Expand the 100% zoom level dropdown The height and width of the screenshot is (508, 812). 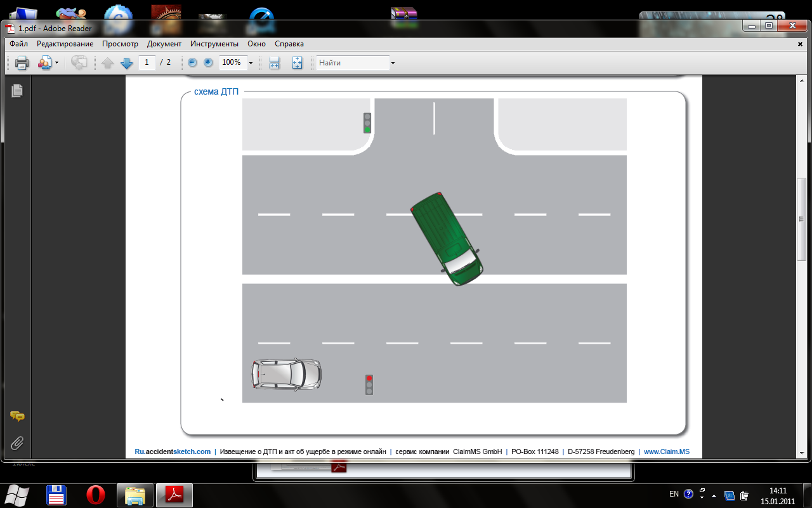pos(251,63)
